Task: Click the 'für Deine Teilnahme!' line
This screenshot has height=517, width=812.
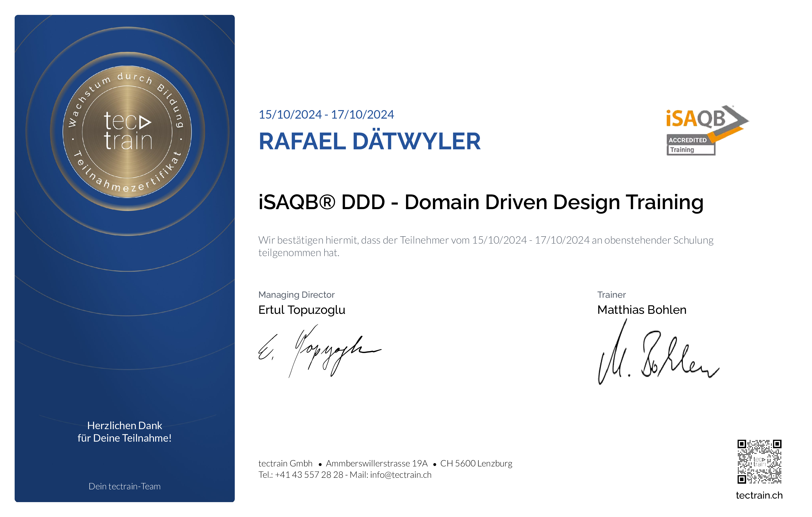Action: point(124,438)
